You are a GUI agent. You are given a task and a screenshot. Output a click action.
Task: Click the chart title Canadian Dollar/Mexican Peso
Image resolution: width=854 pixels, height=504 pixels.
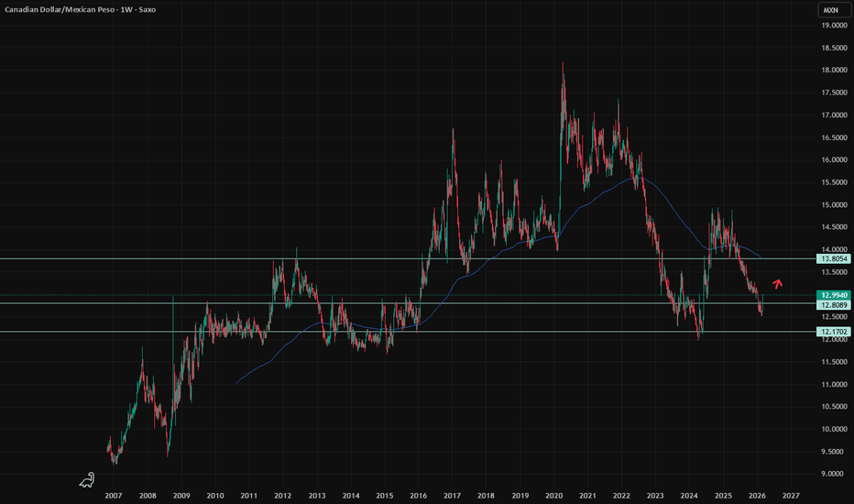(60, 10)
